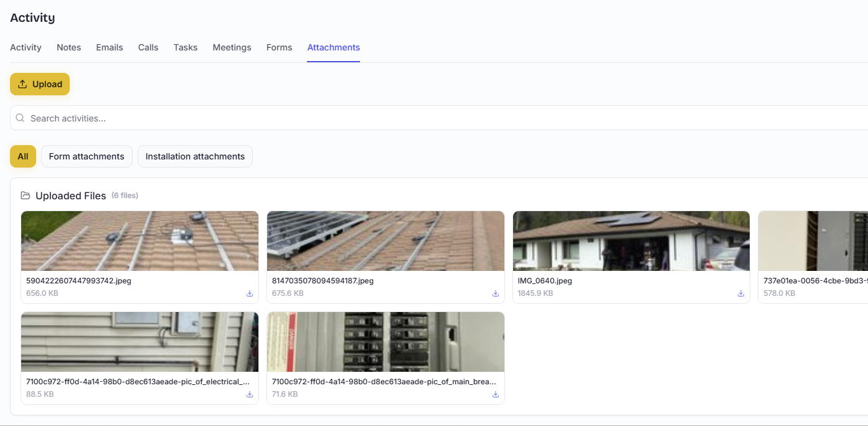Open the roof rails thumbnail 5904222607447993742.jpeg

coord(139,241)
